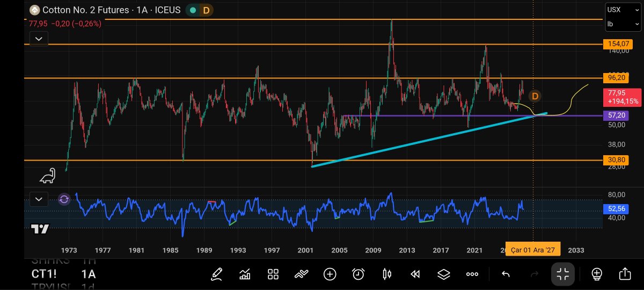The width and height of the screenshot is (644, 290).
Task: Tap the orange D badge beside title
Action: point(206,10)
